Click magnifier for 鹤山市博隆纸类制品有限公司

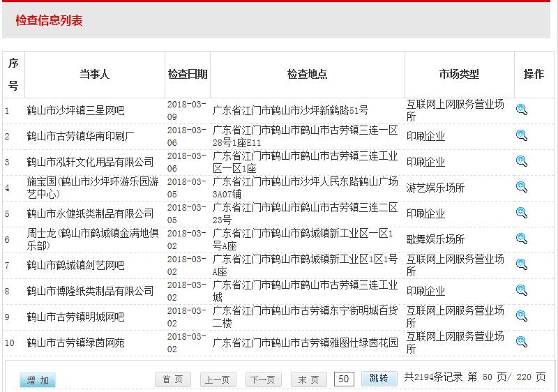[522, 290]
